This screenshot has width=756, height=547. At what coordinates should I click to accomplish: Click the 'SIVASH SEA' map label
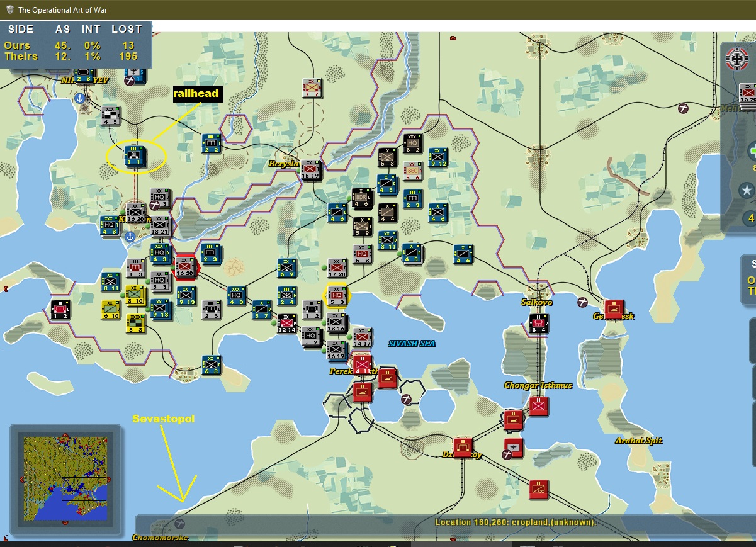pyautogui.click(x=412, y=344)
